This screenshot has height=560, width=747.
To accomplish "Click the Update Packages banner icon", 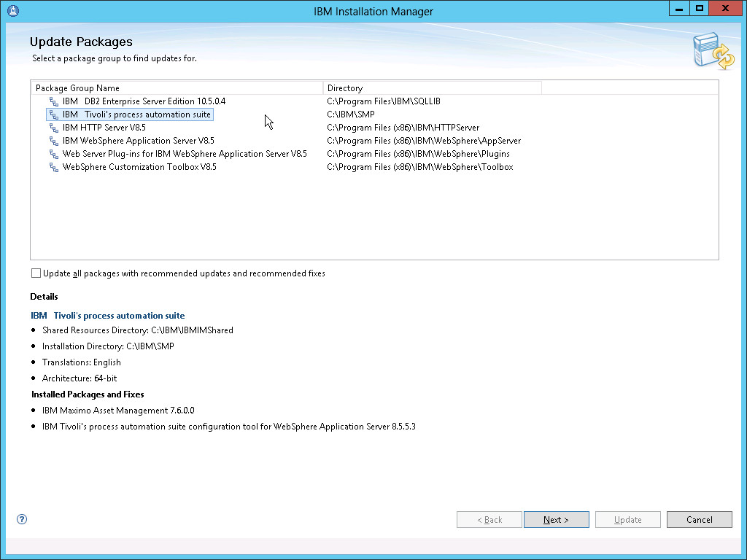I will coord(713,51).
